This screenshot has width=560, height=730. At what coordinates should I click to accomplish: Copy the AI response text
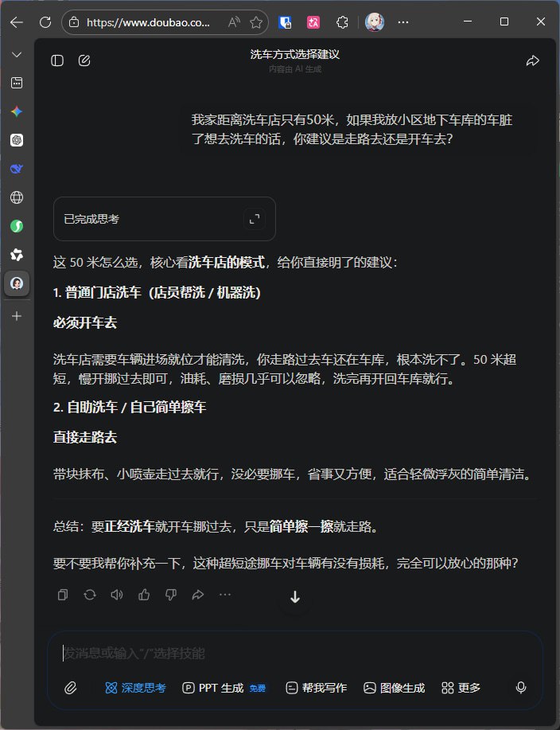(63, 594)
